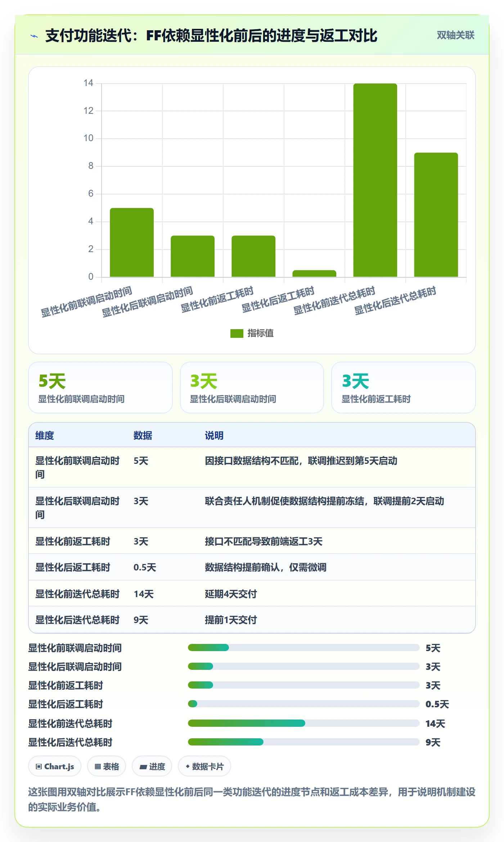Click progress bar for 显性化后迭代总耗时
The height and width of the screenshot is (842, 504).
(x=303, y=742)
